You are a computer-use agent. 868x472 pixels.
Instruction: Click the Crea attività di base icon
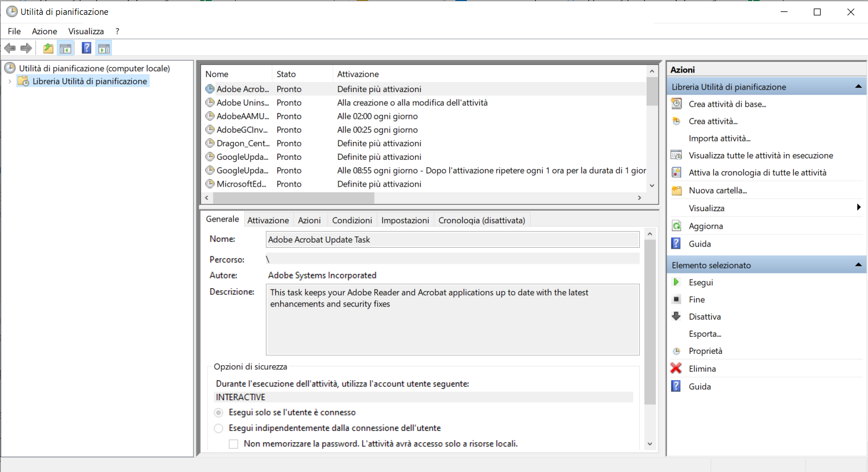coord(676,103)
